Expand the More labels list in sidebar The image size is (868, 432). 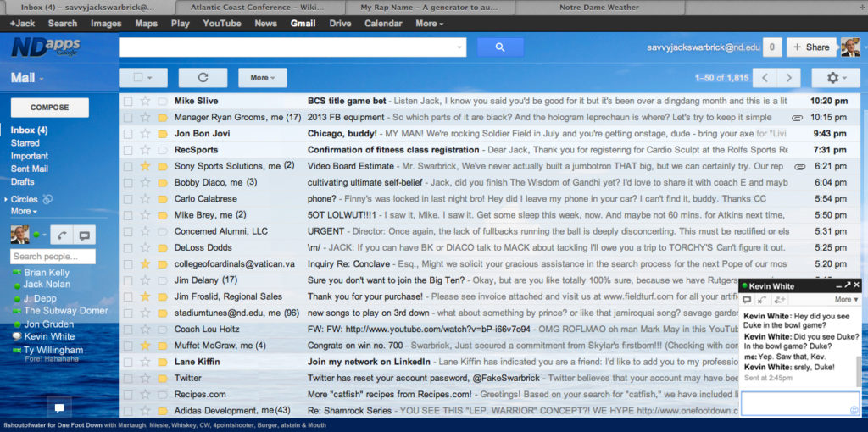(x=24, y=211)
